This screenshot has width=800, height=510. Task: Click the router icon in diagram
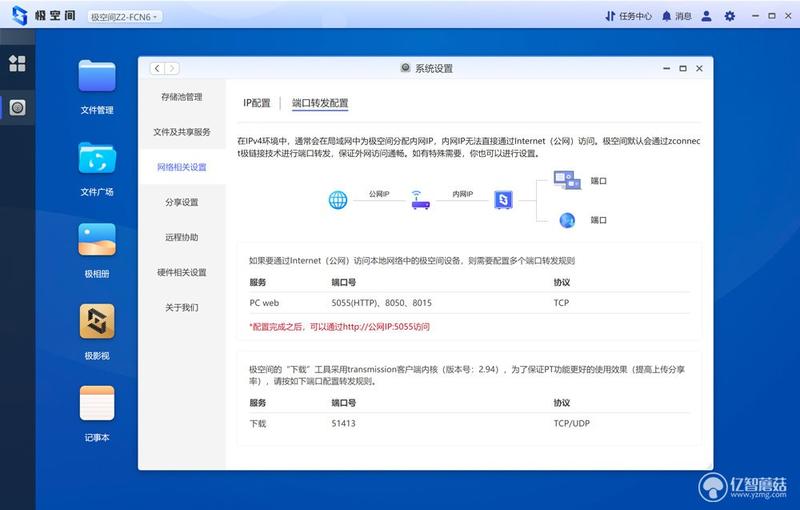(420, 200)
